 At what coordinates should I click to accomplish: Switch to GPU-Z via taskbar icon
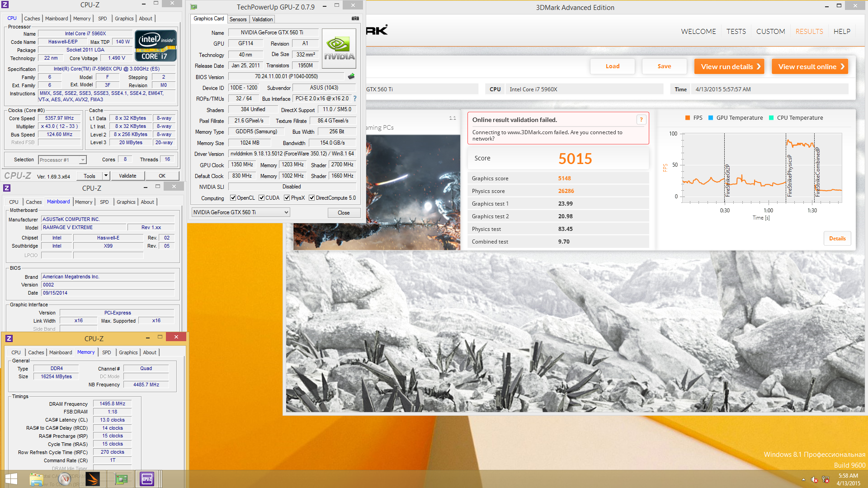click(121, 479)
